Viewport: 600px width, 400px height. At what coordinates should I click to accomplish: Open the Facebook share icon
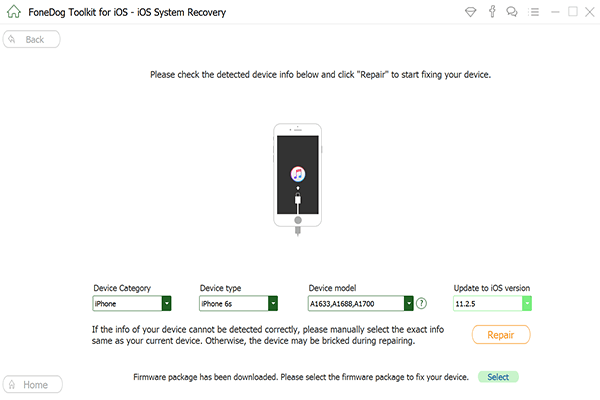[x=493, y=12]
